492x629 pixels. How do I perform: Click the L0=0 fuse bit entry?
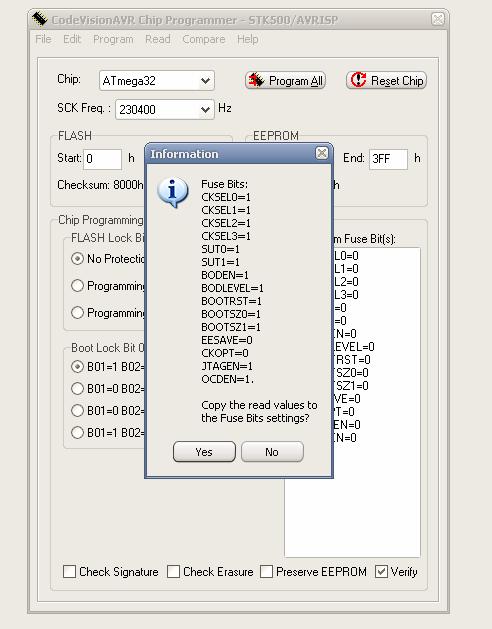pos(346,256)
